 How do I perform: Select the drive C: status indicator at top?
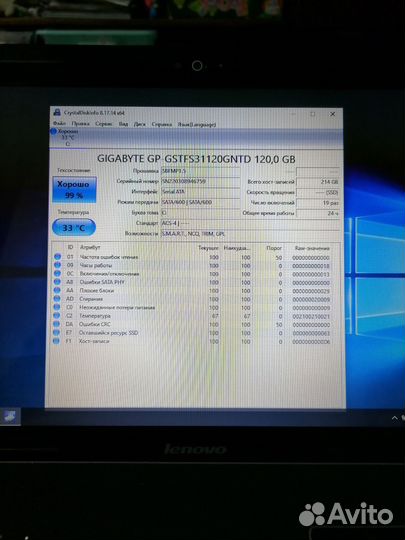[x=65, y=137]
